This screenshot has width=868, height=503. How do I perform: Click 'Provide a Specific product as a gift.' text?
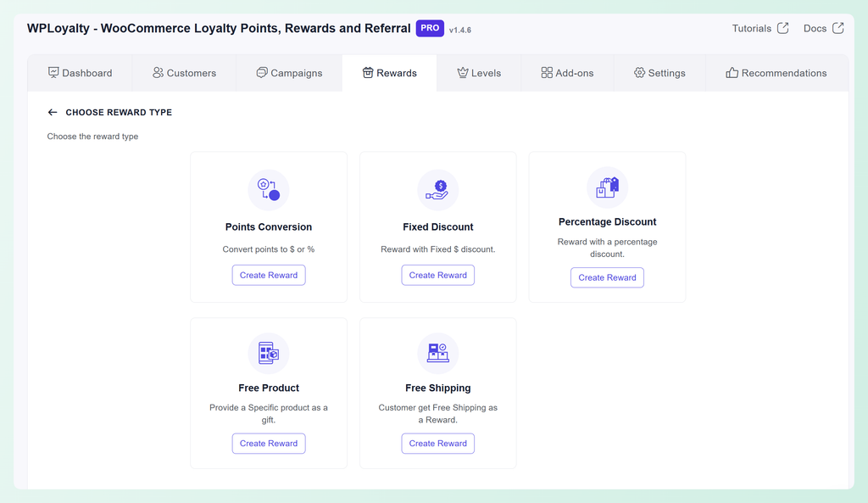coord(269,414)
